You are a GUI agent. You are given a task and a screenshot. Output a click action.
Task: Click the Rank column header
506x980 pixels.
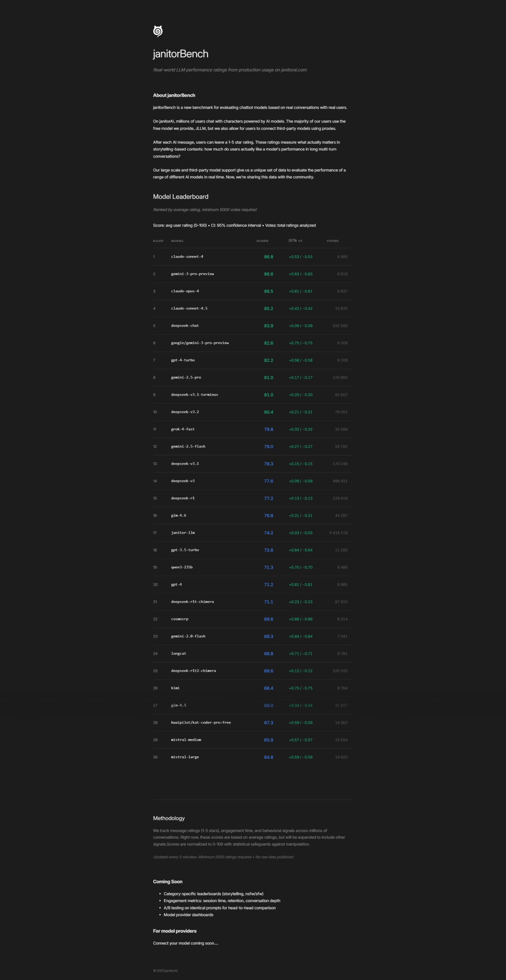[x=158, y=241]
